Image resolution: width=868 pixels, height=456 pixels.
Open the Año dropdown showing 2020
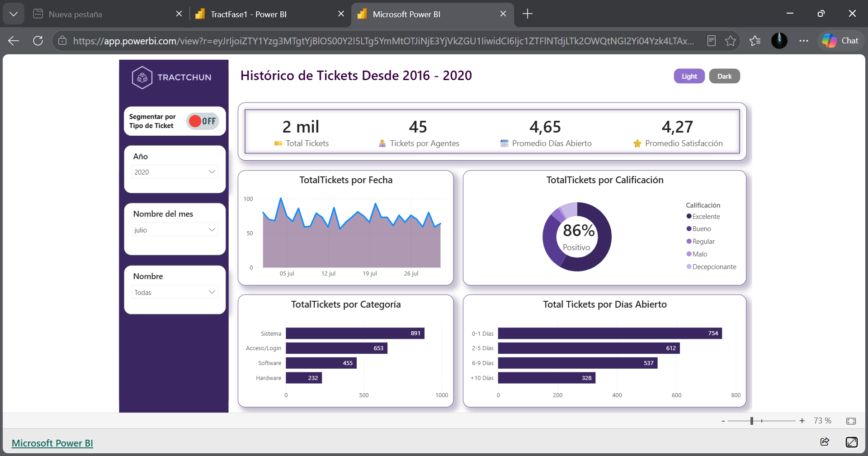[175, 172]
